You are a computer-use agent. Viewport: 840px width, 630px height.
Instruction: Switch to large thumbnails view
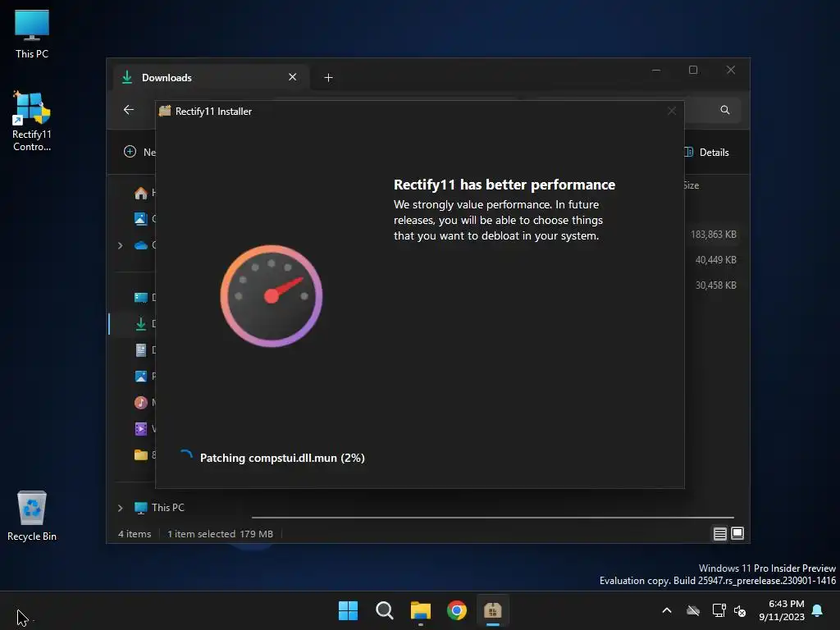point(737,533)
